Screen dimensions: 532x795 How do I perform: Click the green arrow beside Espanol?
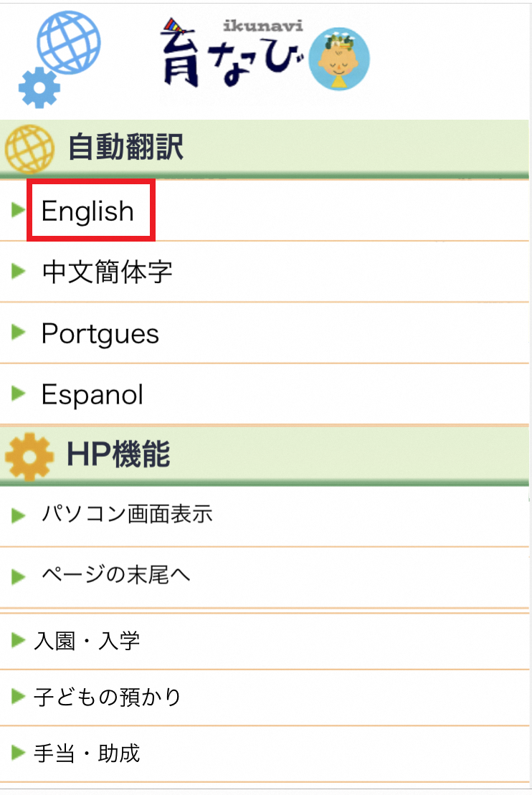[x=19, y=394]
